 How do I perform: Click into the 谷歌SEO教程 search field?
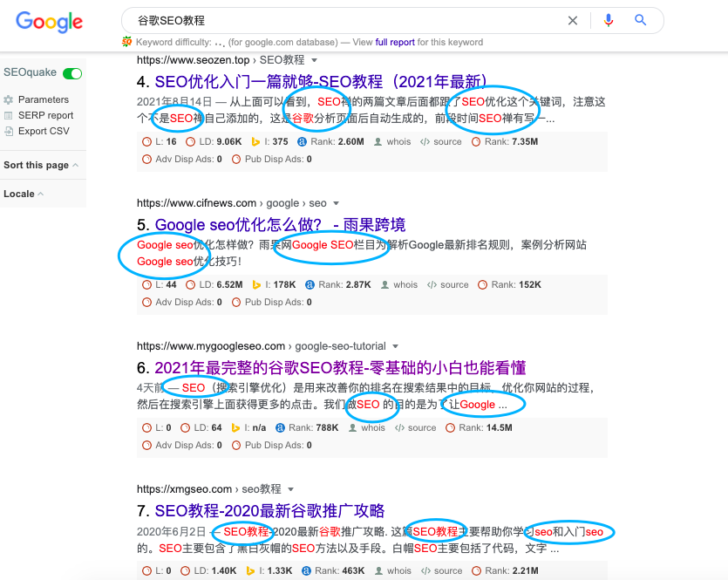pyautogui.click(x=344, y=20)
